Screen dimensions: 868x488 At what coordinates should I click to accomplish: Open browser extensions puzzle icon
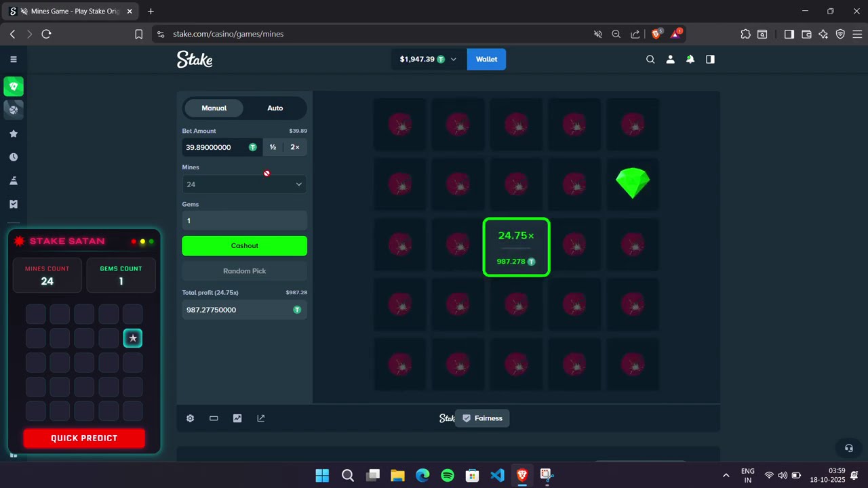745,34
